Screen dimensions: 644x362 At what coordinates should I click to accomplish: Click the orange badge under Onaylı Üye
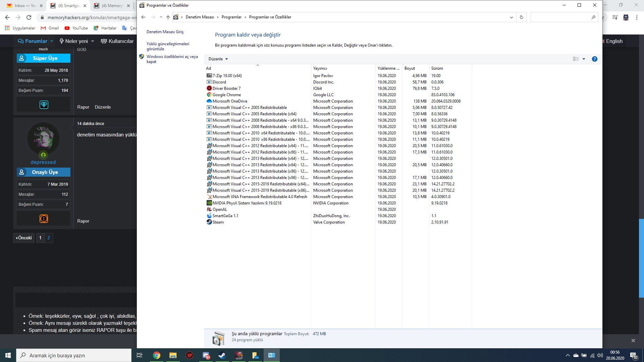point(44,219)
